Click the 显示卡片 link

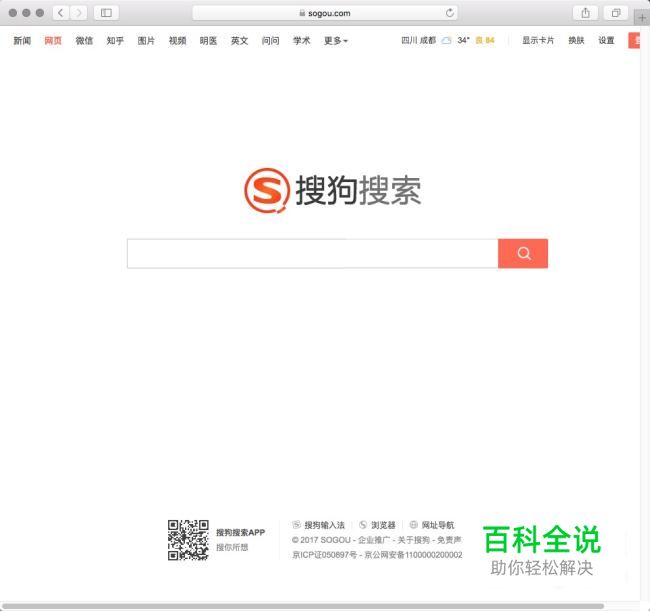(538, 40)
